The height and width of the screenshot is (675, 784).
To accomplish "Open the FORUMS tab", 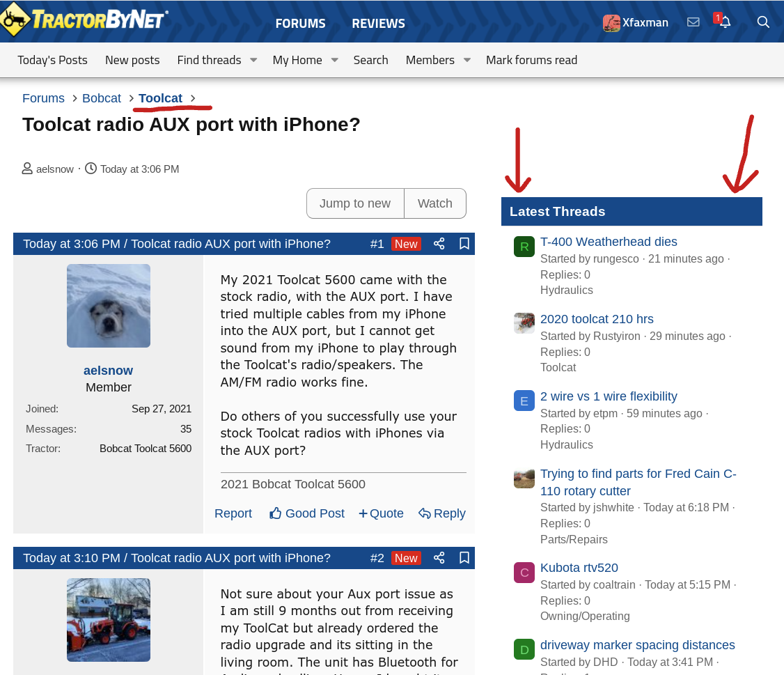I will [300, 23].
